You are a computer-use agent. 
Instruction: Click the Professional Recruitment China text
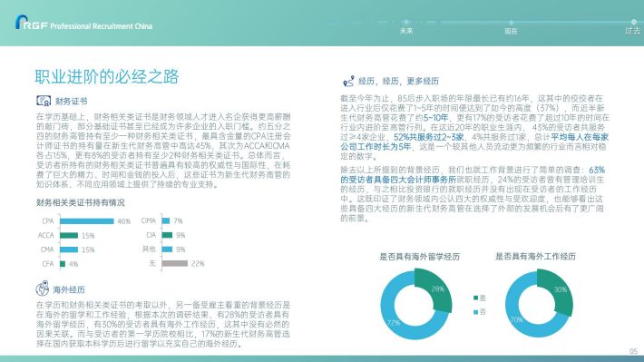[x=101, y=26]
